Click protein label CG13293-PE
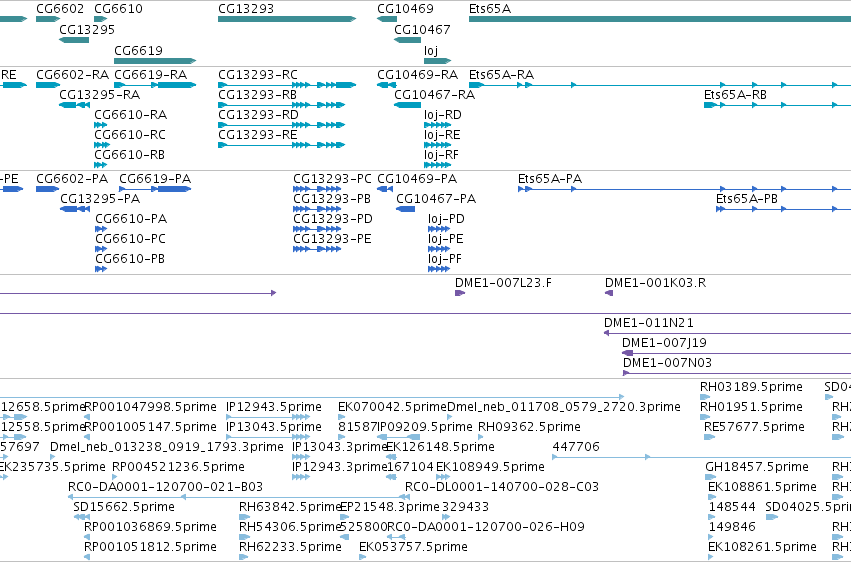Viewport: 851px width, 562px height. 332,239
